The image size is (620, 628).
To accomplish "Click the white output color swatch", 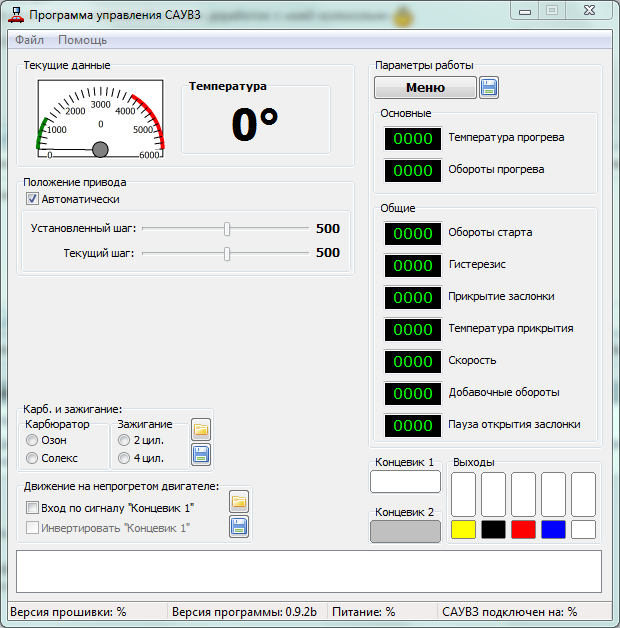I will [x=584, y=529].
